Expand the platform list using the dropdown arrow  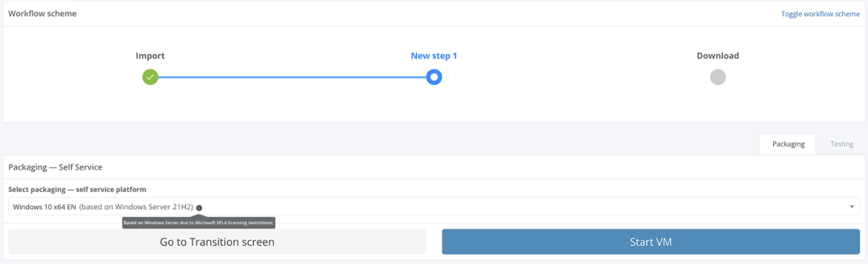click(x=851, y=207)
